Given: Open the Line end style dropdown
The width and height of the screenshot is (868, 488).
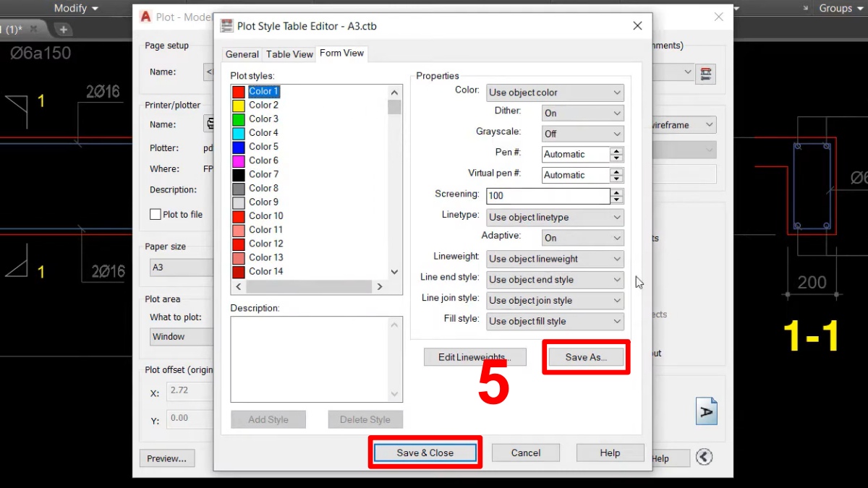Looking at the screenshot, I should click(555, 280).
